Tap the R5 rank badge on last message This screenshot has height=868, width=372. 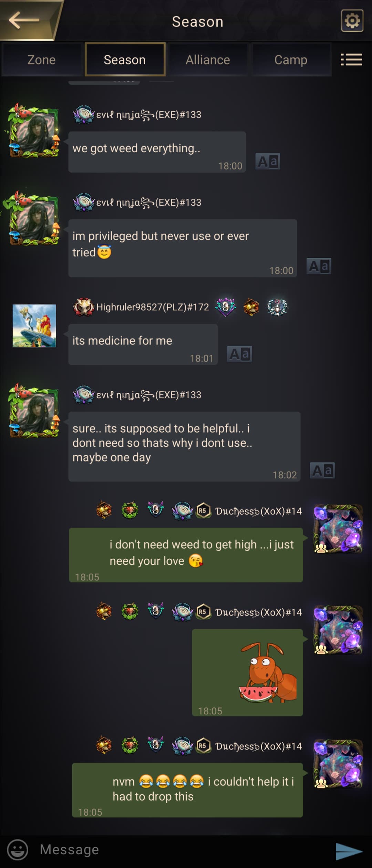pos(203,746)
